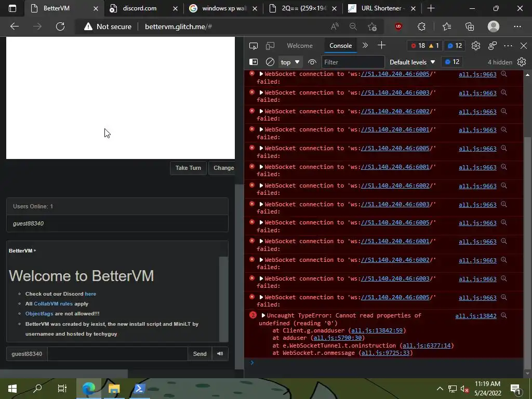This screenshot has width=532, height=399.
Task: Click the console Filter input field
Action: tap(353, 62)
